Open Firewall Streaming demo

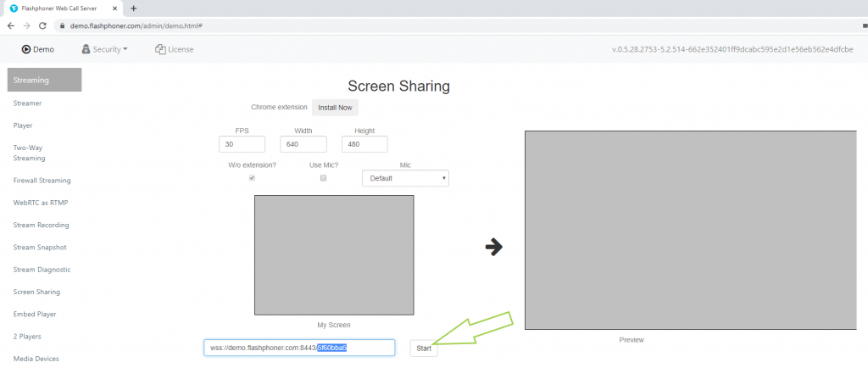coord(42,181)
